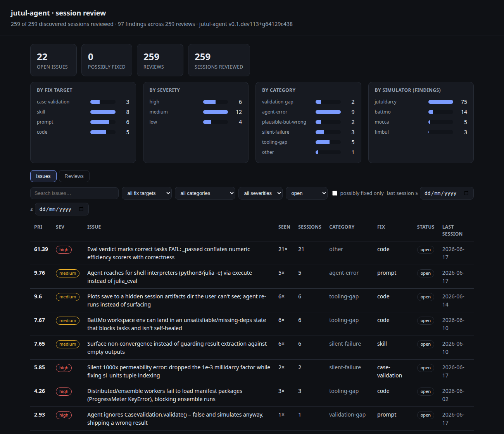Click the 259 Sessions Reviewed card

[x=219, y=60]
